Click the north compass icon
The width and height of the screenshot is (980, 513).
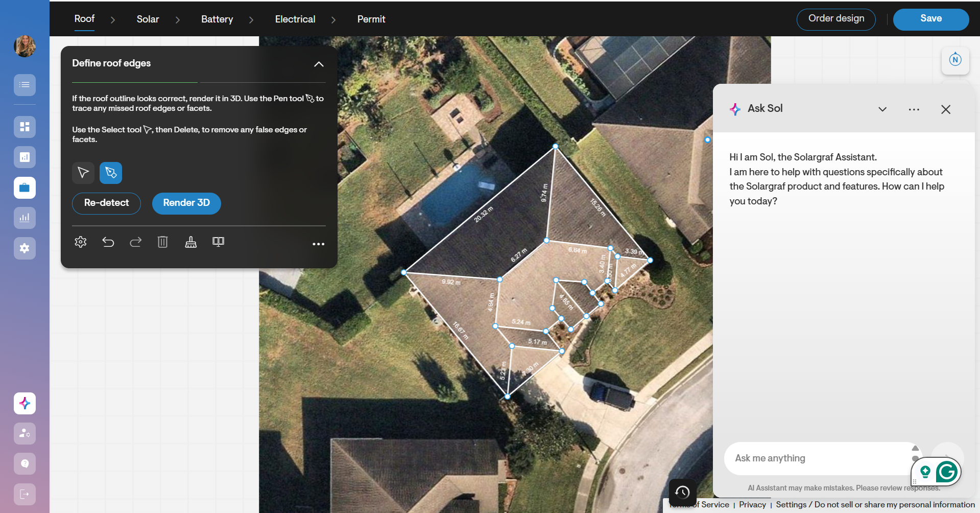click(955, 60)
